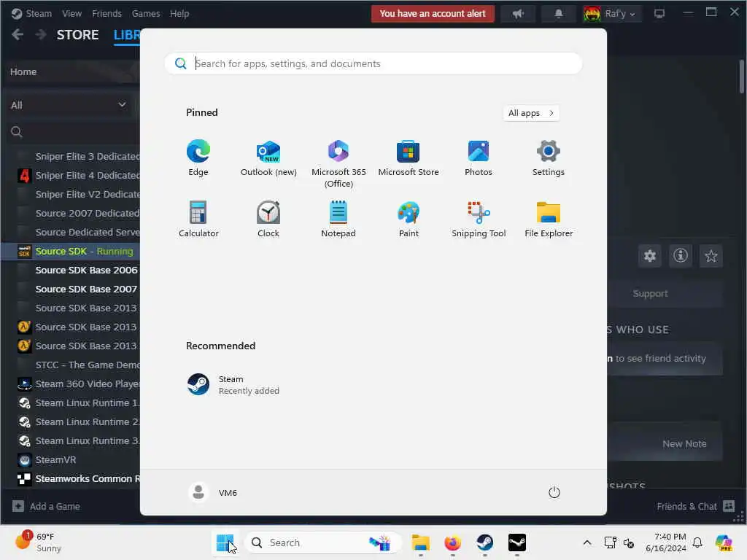This screenshot has width=747, height=560.
Task: Open the Calculator app
Action: [x=198, y=219]
